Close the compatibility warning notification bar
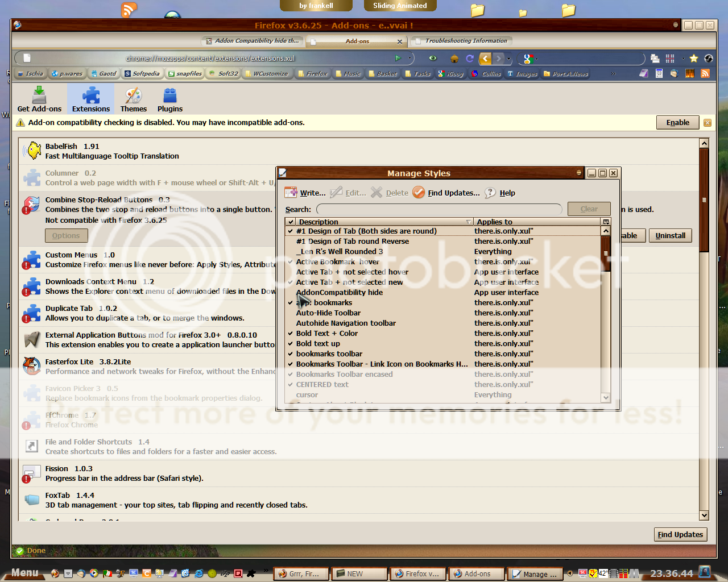 (x=708, y=123)
